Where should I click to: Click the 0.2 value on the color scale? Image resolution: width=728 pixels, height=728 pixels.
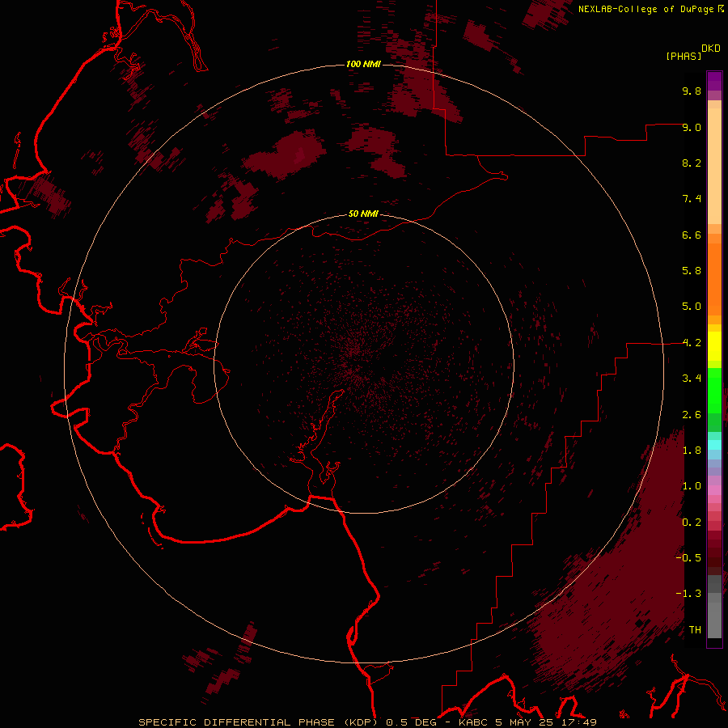[x=692, y=523]
